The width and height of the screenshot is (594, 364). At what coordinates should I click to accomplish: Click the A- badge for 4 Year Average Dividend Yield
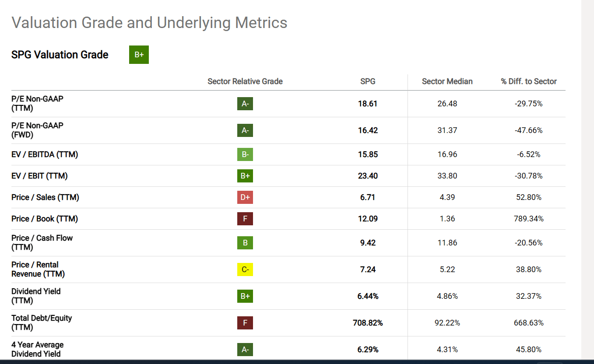pos(245,350)
